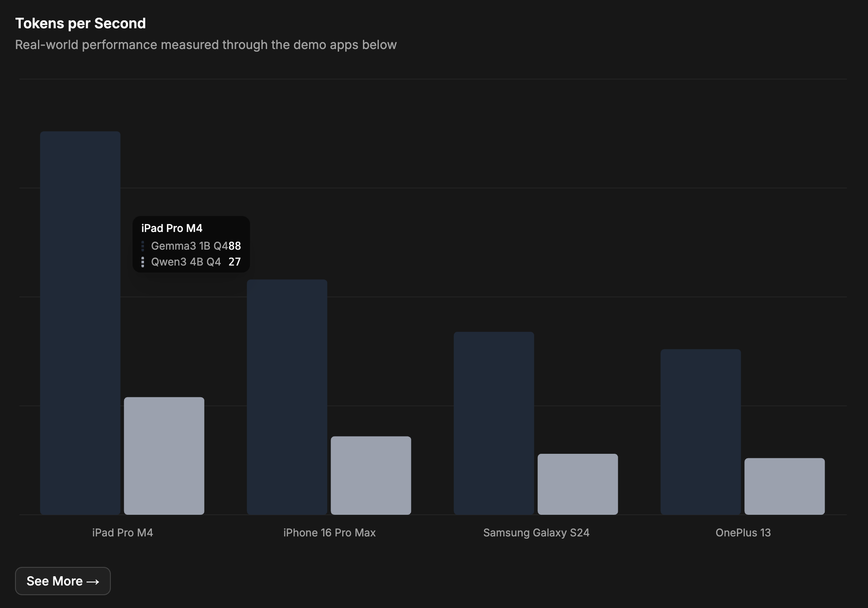Click the Samsung Galaxy S24 dark bar
The height and width of the screenshot is (608, 868).
(494, 423)
